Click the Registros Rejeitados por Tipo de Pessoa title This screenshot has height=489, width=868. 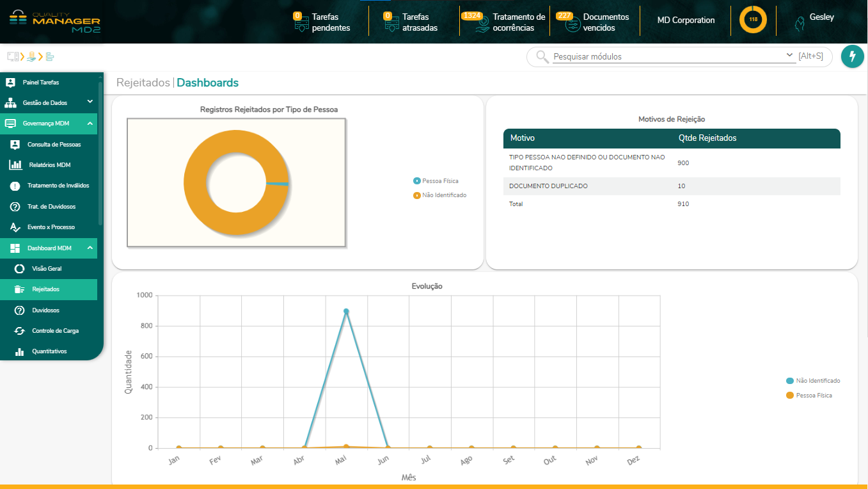click(269, 109)
